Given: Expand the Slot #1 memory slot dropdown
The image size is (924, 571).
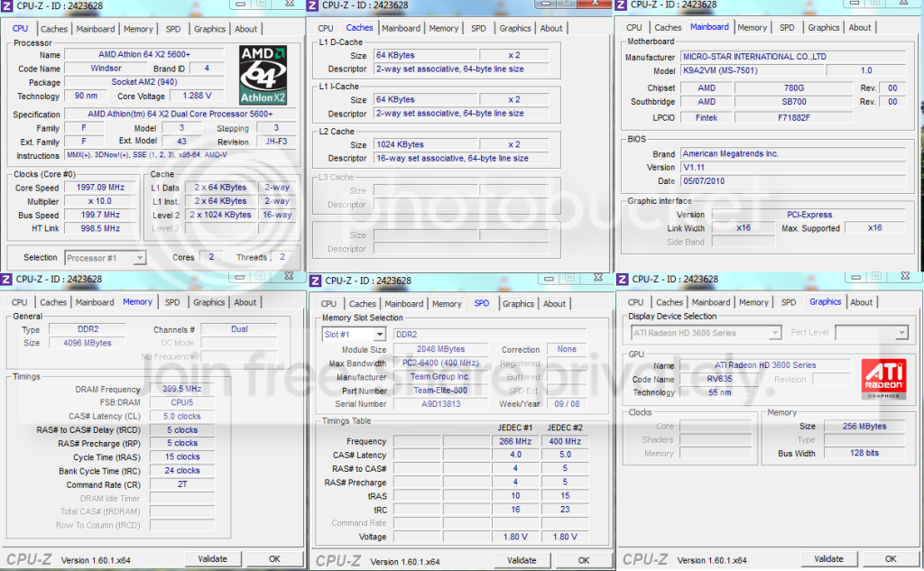Looking at the screenshot, I should [x=380, y=334].
